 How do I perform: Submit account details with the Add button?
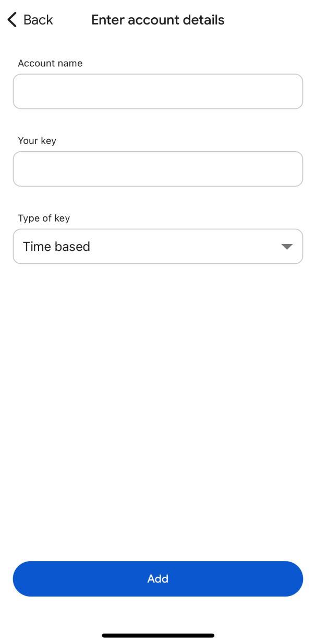pos(158,579)
